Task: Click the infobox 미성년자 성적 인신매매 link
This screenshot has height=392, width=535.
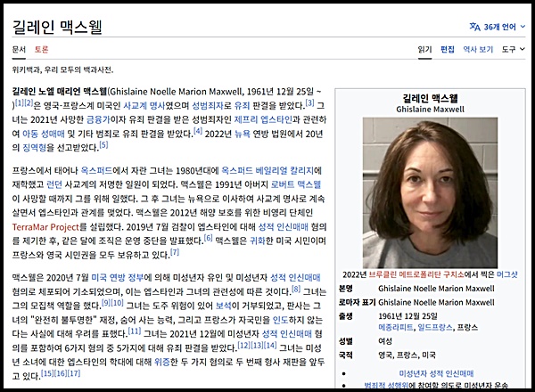Action: [x=436, y=373]
